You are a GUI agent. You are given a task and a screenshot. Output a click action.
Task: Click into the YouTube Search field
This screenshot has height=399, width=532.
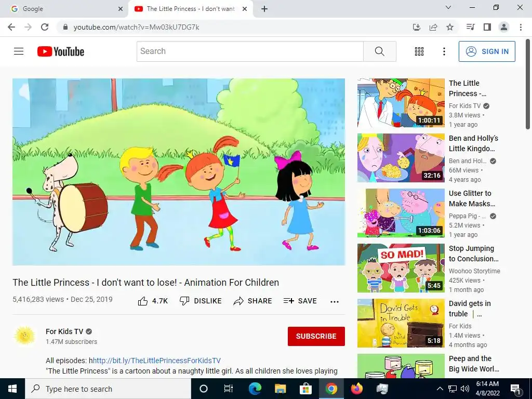(250, 51)
